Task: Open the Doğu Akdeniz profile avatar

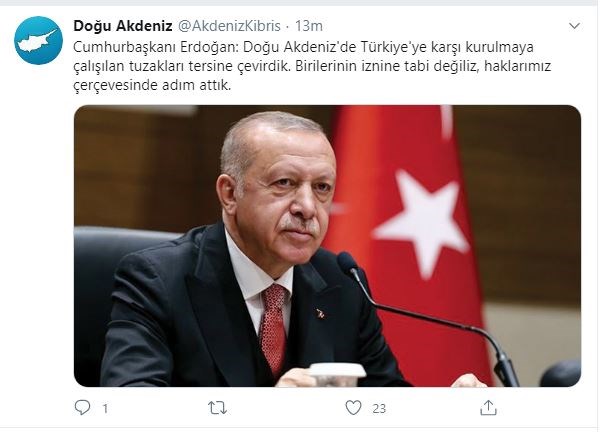Action: tap(39, 40)
